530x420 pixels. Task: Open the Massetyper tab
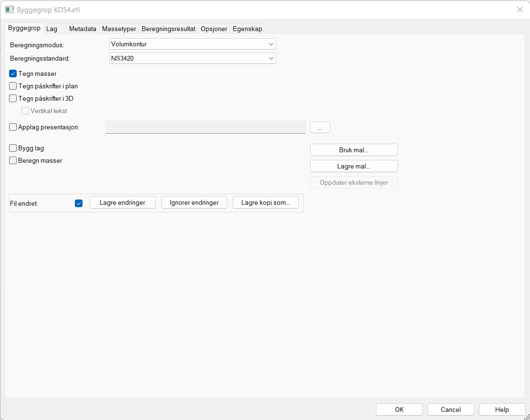click(119, 29)
